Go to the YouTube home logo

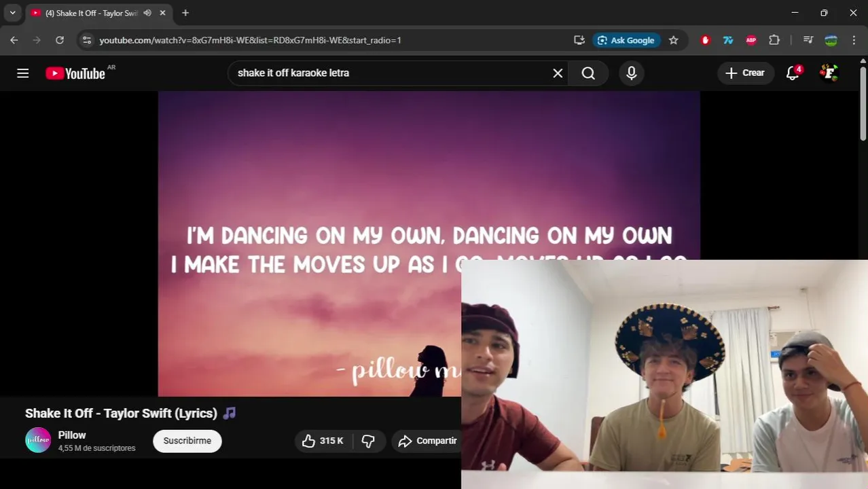tap(75, 73)
